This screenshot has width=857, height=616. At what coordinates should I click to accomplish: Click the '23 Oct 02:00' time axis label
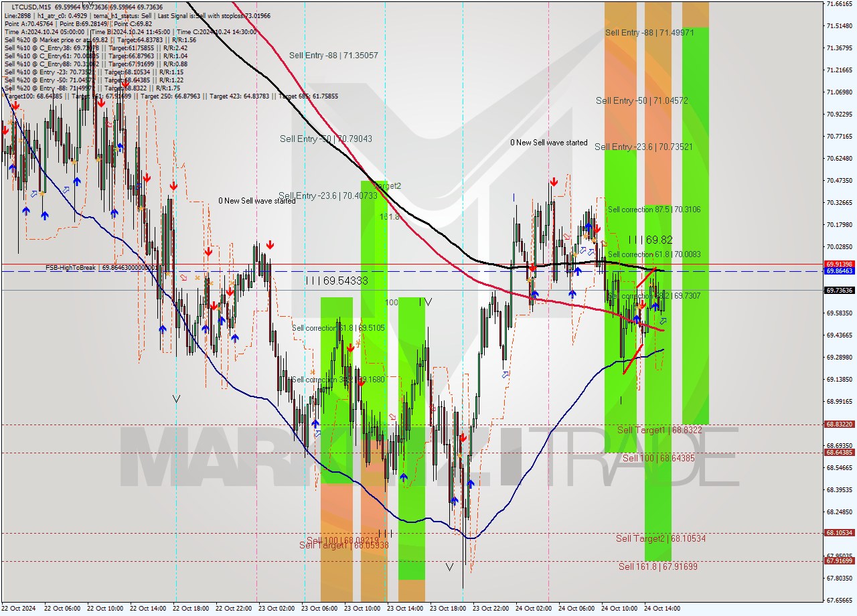coord(277,609)
